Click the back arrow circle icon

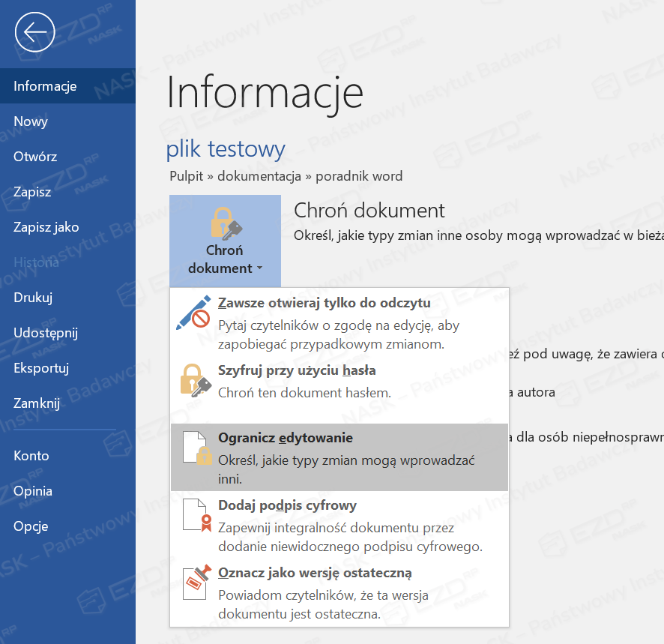tap(34, 32)
